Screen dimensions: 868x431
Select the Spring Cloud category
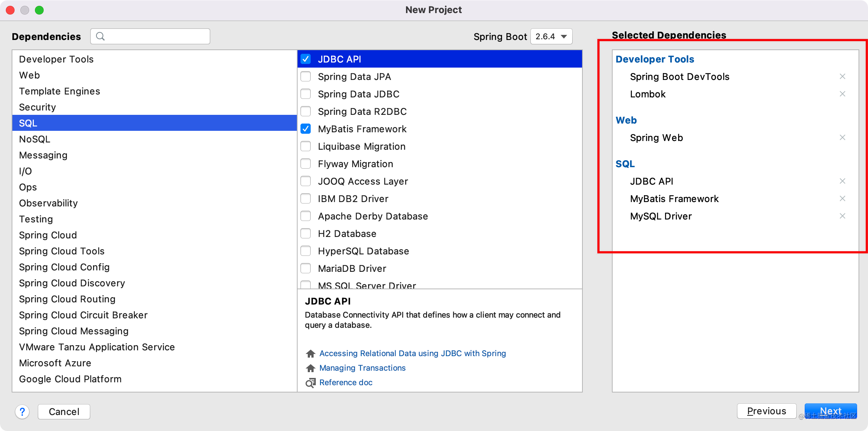[48, 235]
